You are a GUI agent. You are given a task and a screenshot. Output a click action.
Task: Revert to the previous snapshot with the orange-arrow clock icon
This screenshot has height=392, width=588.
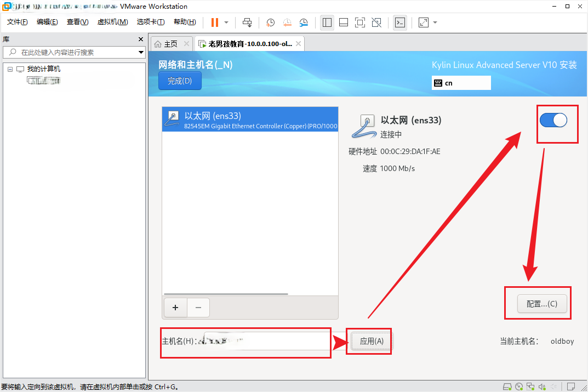[x=287, y=22]
